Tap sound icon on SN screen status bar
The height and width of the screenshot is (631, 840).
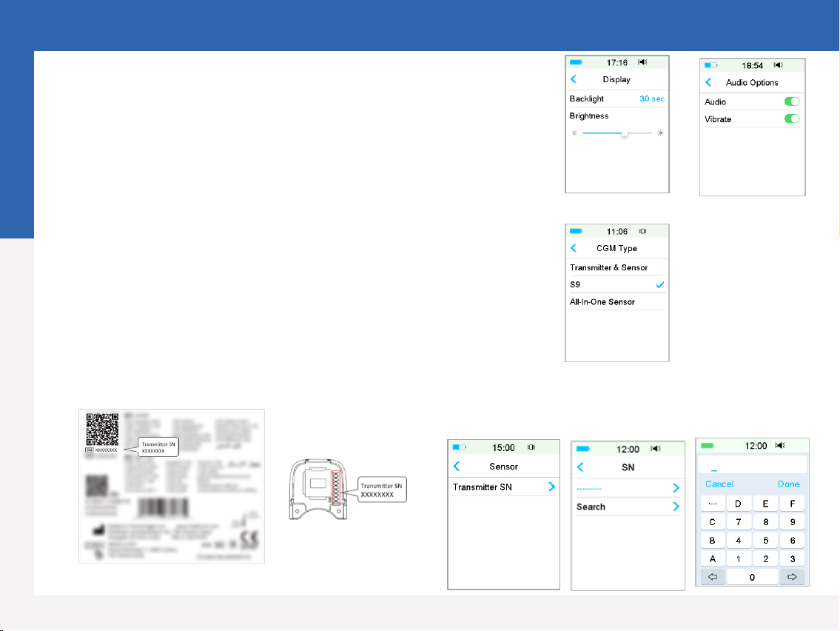click(656, 449)
